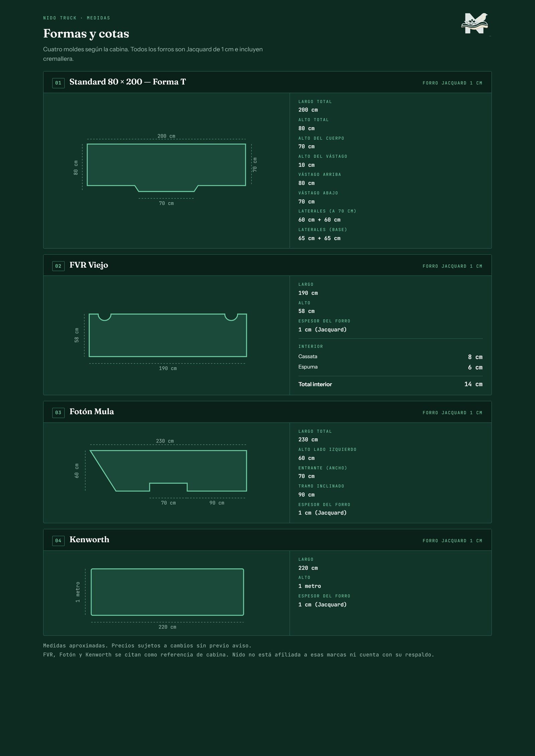Click the ALTO DEL CUERPO value "70 cm"
The image size is (535, 756).
306,147
